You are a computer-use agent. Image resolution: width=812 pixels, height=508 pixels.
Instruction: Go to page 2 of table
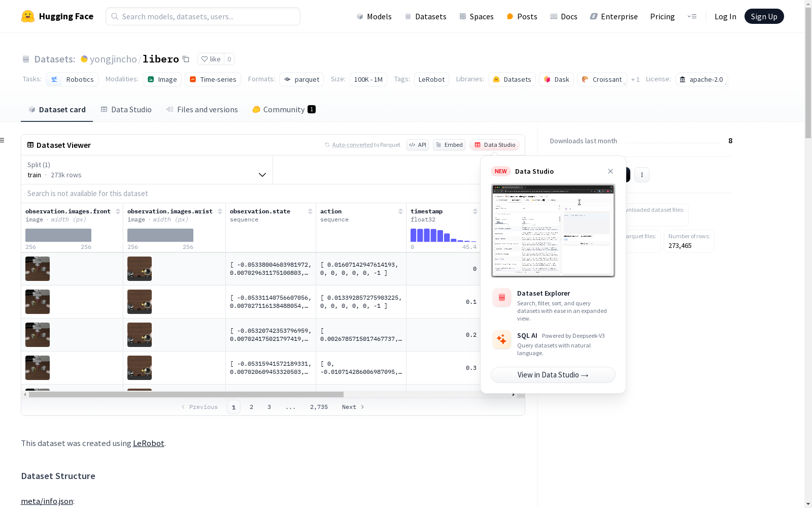[251, 407]
